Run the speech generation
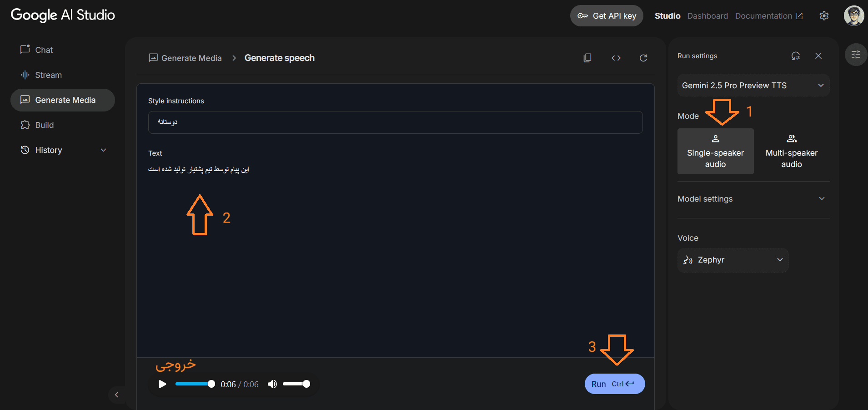Viewport: 868px width, 410px height. click(x=614, y=384)
